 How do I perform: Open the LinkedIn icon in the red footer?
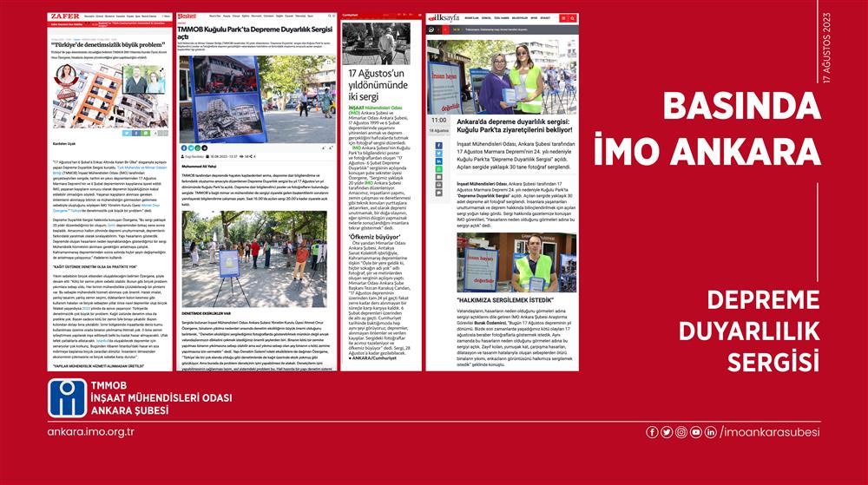pos(711,432)
